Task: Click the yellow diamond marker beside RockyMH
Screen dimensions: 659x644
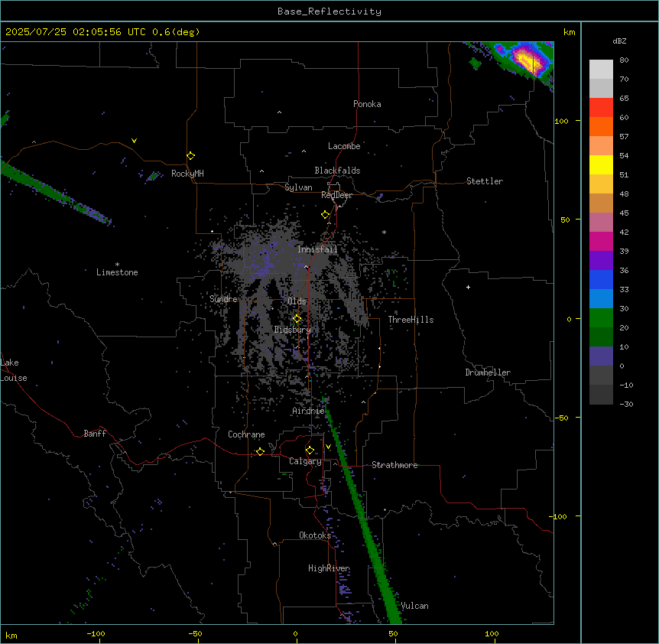Action: [191, 156]
